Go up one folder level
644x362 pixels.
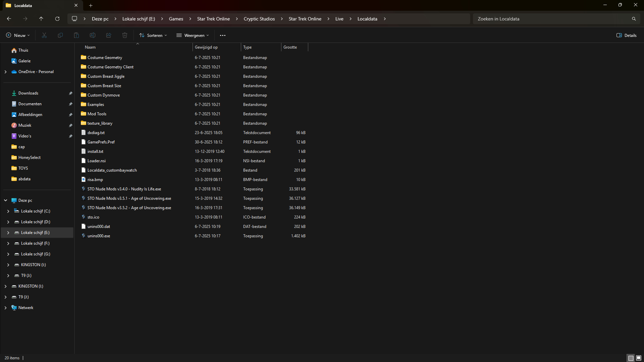[41, 19]
